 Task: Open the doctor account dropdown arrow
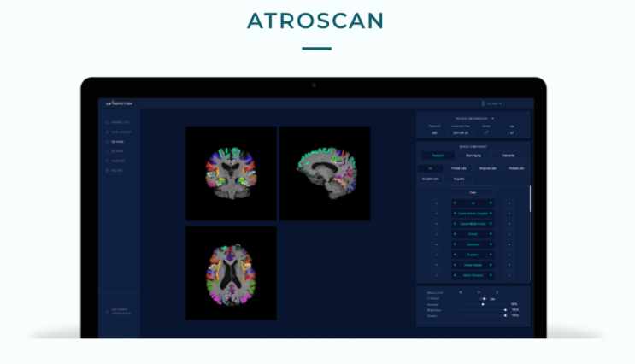[501, 103]
